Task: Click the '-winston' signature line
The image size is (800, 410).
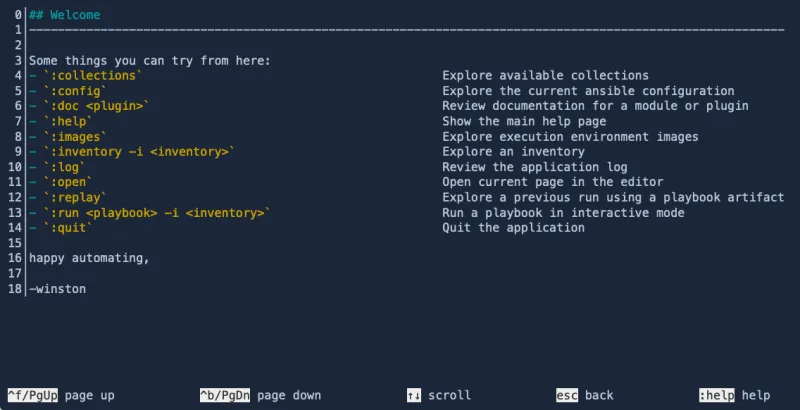Action: click(x=58, y=289)
